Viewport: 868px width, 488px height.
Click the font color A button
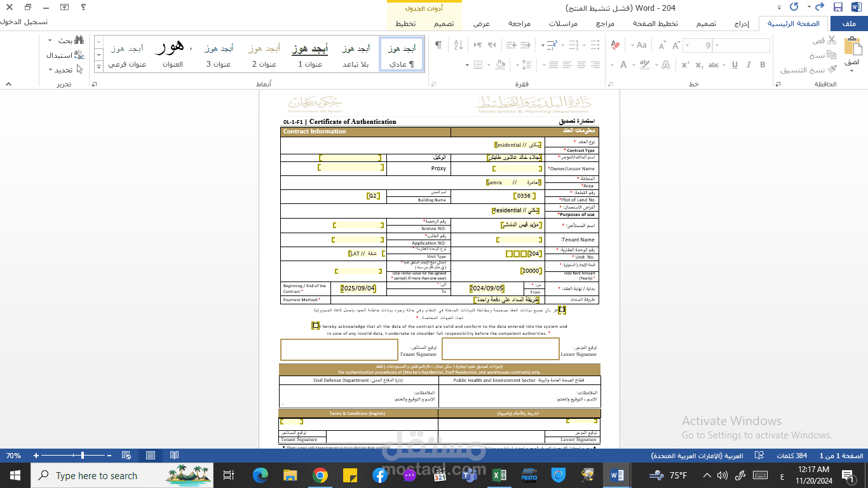pyautogui.click(x=623, y=65)
